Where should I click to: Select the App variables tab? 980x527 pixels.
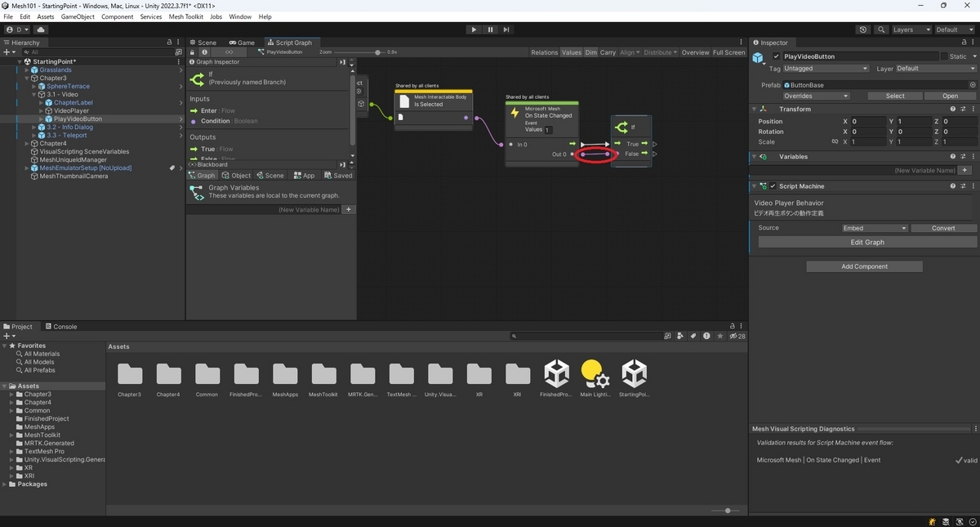(303, 175)
